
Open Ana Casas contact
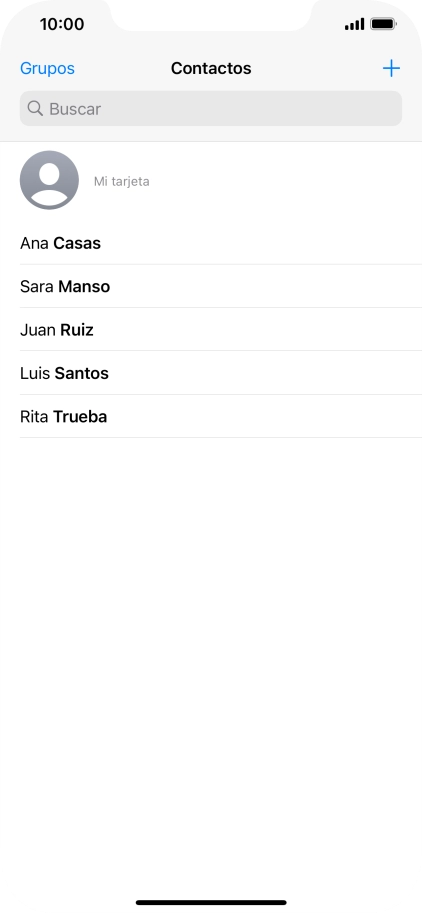[x=221, y=243]
